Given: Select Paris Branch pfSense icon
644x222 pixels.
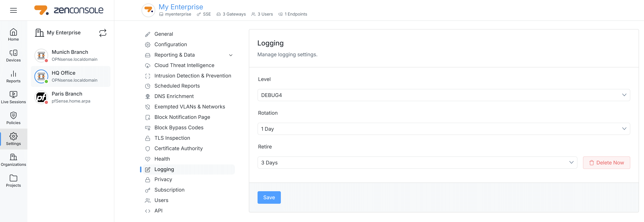Looking at the screenshot, I should [41, 97].
